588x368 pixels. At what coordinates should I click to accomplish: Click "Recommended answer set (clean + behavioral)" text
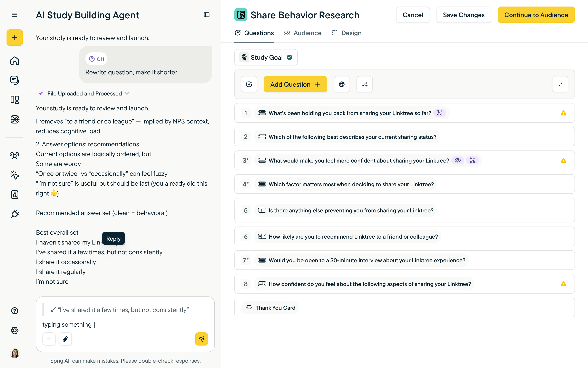tap(102, 213)
